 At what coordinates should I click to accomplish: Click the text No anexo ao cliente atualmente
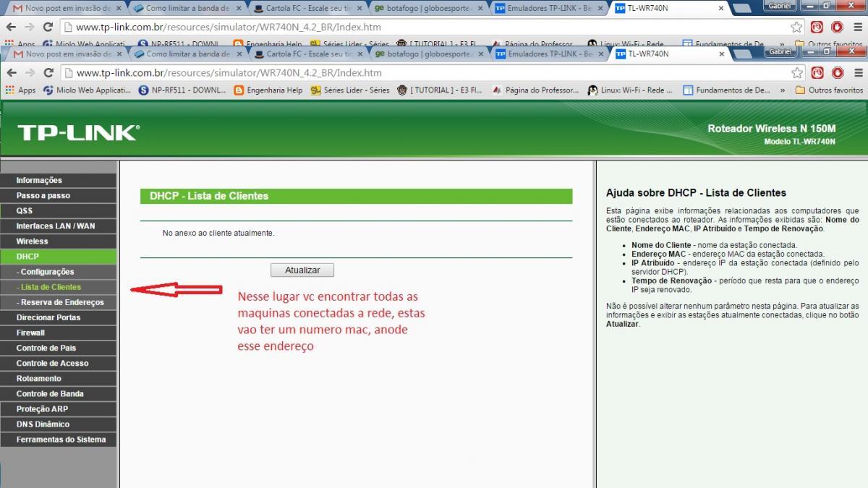point(218,233)
